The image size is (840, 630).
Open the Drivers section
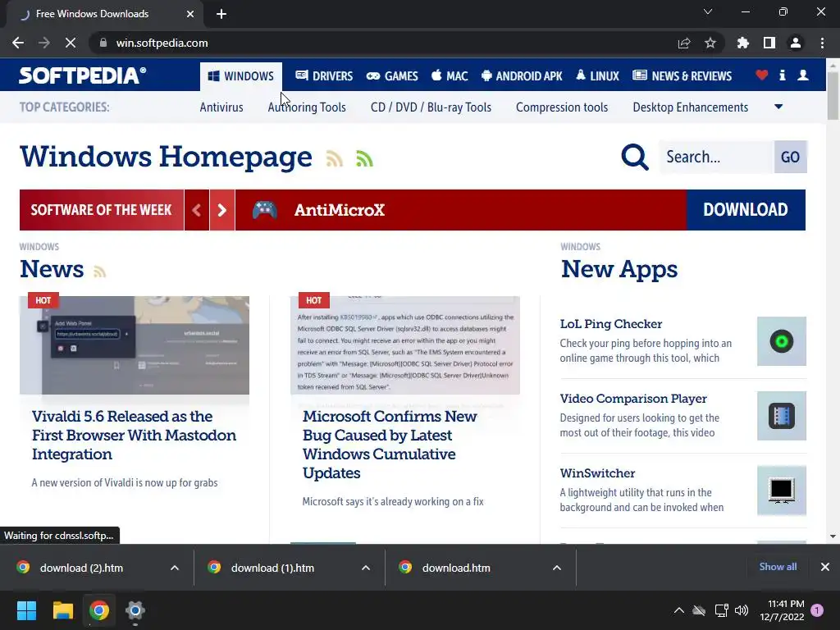(324, 76)
